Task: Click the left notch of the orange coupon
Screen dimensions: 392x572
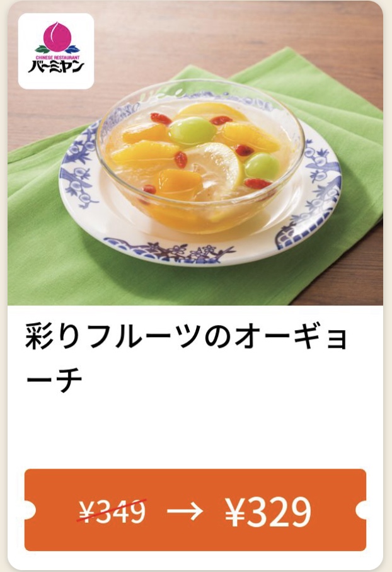Action: pos(30,511)
